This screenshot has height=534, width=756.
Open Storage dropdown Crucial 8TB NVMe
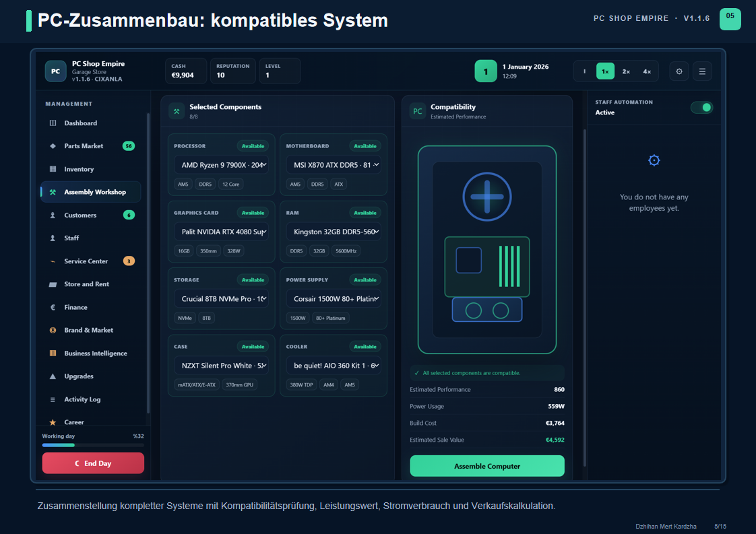click(221, 299)
